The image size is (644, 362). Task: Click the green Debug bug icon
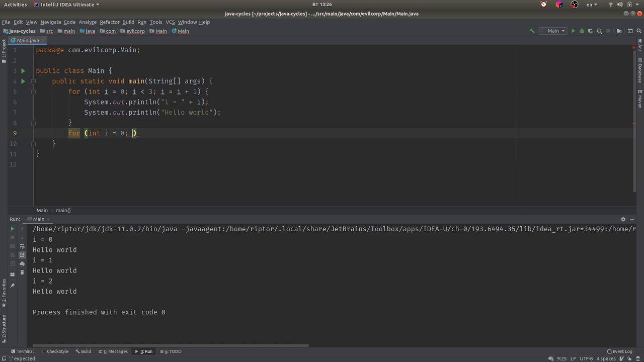click(582, 31)
